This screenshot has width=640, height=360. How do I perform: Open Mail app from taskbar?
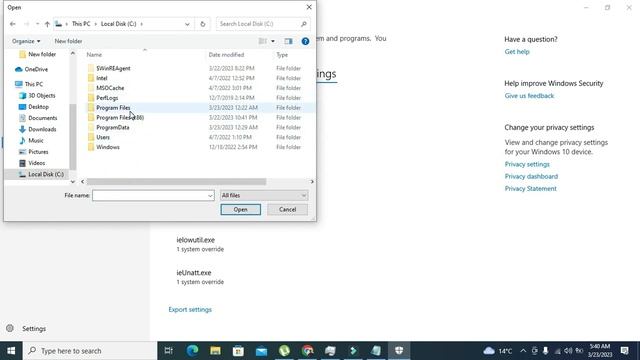click(262, 351)
